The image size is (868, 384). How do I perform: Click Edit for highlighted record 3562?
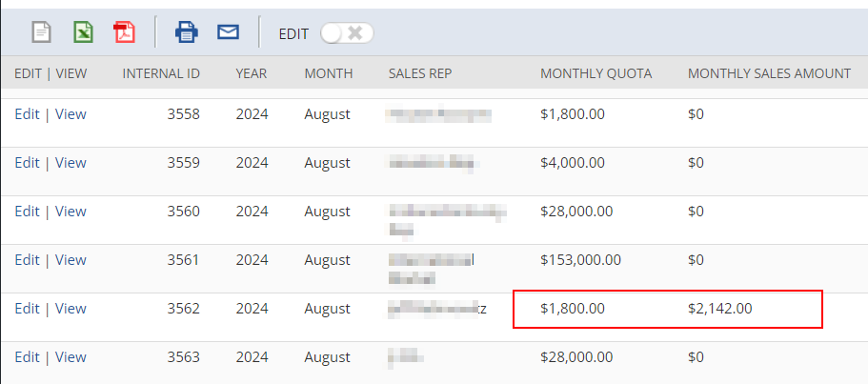click(27, 309)
